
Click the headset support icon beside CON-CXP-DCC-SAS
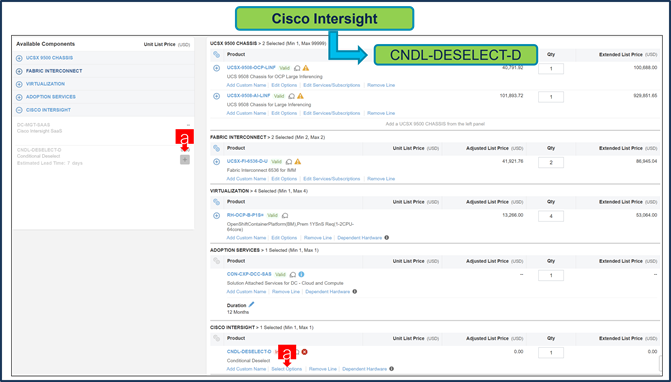click(293, 274)
